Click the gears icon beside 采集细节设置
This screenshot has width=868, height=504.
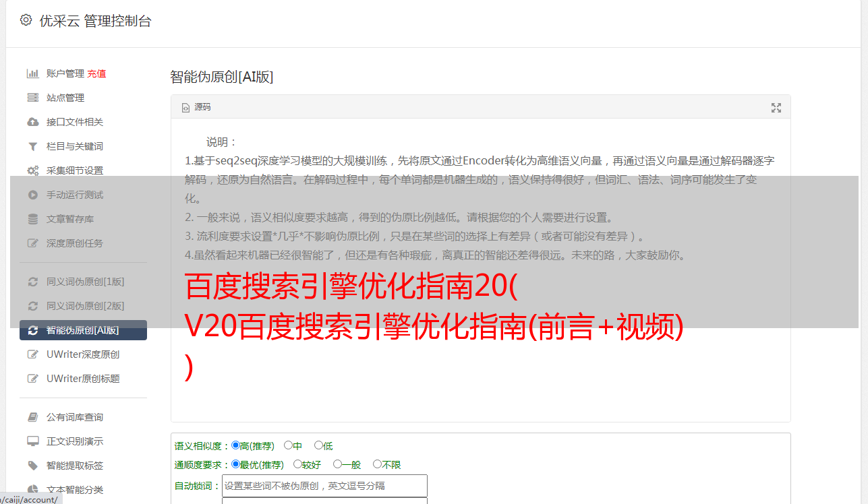pos(32,170)
